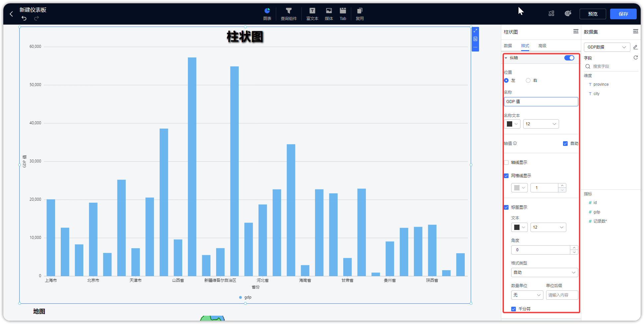This screenshot has width=644, height=324.
Task: Click the gridline width input field
Action: pyautogui.click(x=544, y=188)
